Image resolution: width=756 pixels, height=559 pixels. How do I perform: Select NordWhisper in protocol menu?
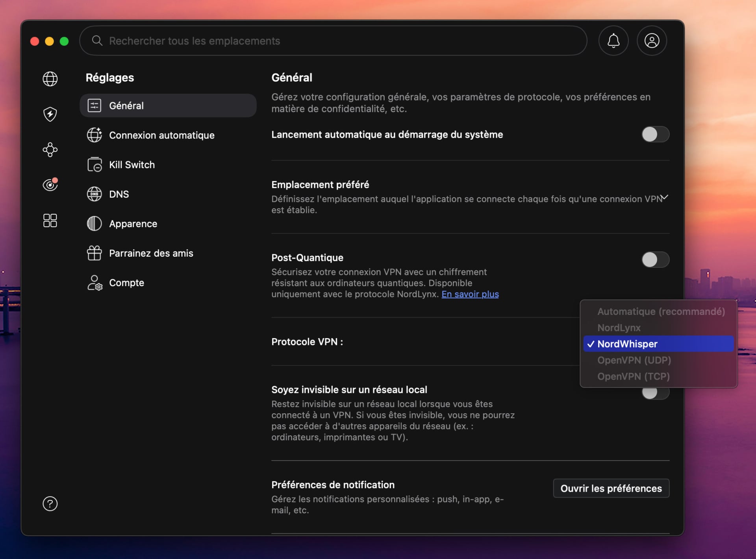[x=659, y=344]
